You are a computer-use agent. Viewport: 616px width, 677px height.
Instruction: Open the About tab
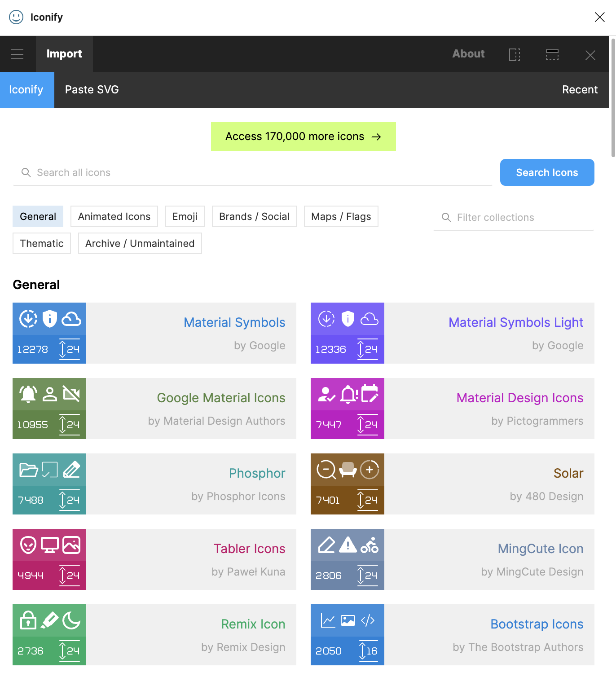point(468,54)
